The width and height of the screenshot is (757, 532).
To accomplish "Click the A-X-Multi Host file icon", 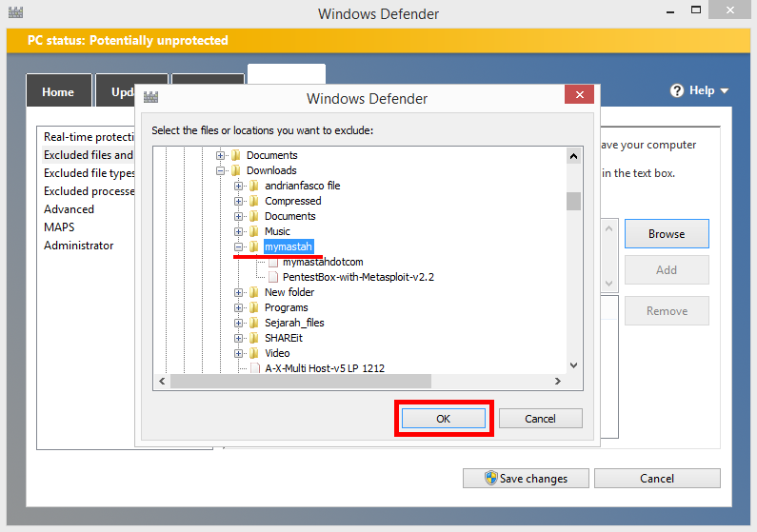I will (x=255, y=368).
